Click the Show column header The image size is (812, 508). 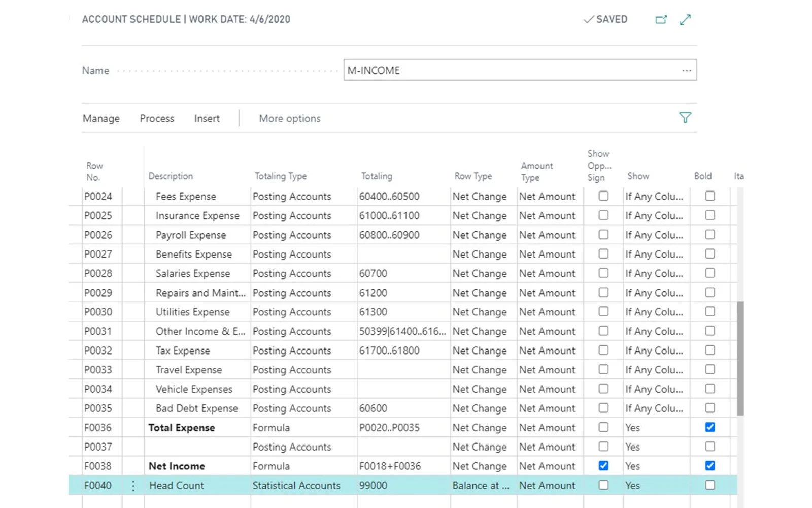pyautogui.click(x=638, y=176)
